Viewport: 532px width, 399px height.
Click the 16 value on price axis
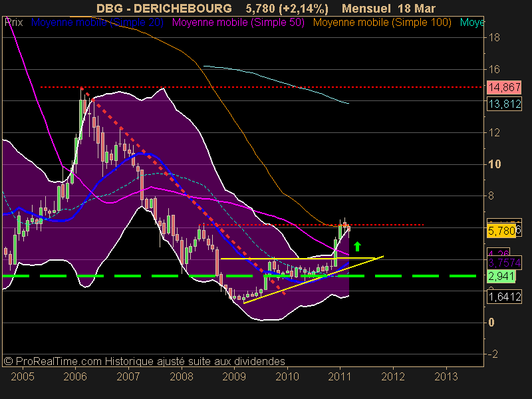tap(494, 69)
